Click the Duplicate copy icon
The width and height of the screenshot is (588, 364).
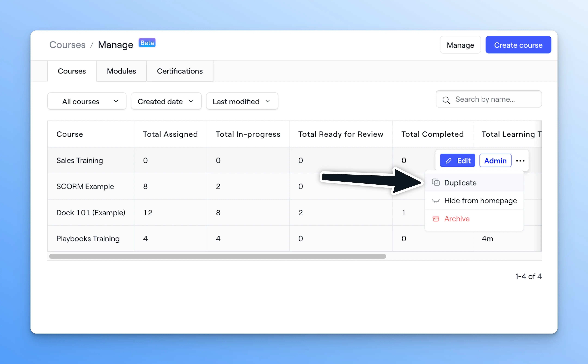point(436,183)
